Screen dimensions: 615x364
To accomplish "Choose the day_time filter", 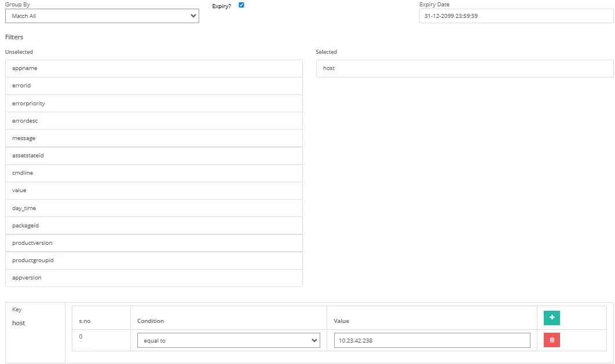I will (x=153, y=208).
